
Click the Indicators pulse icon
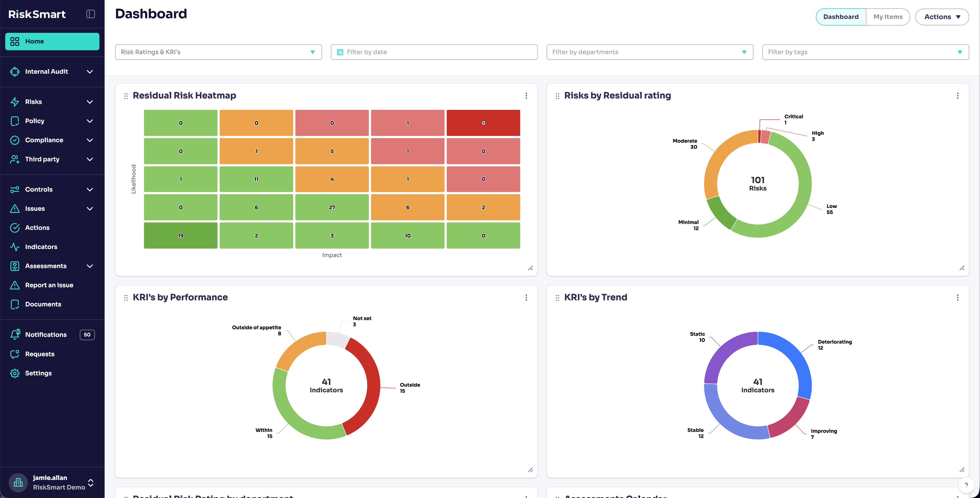(x=15, y=247)
